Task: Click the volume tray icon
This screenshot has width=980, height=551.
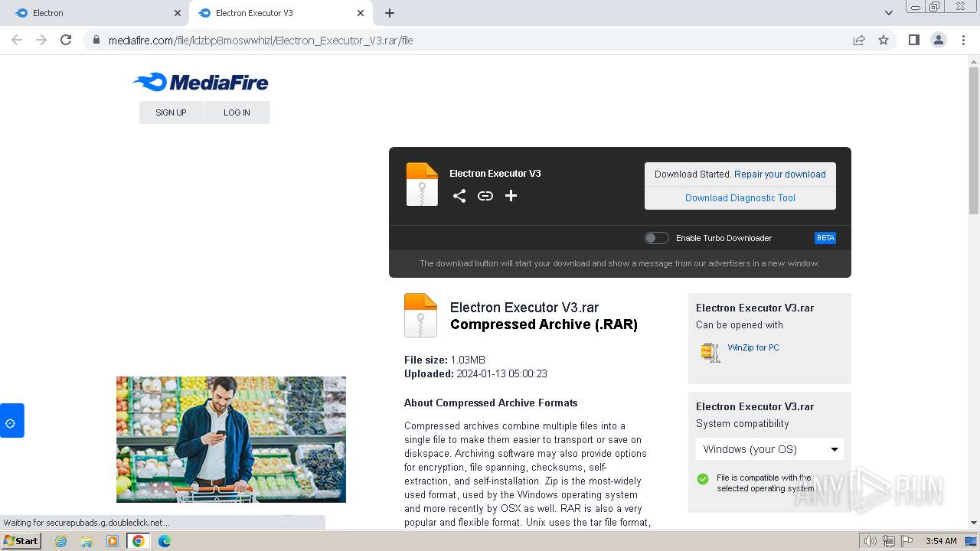Action: point(870,541)
